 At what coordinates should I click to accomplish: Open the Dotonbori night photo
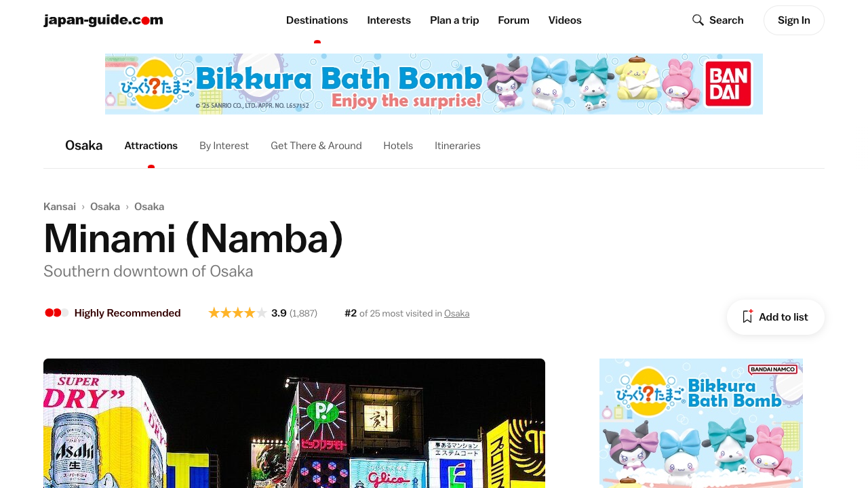(294, 423)
